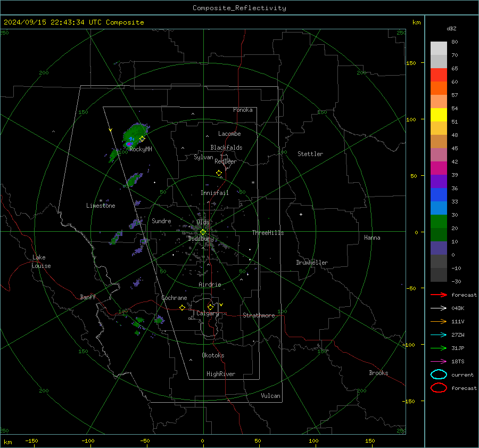Select the blue 36-33 dBZ color swatch
This screenshot has width=479, height=448.
(439, 195)
